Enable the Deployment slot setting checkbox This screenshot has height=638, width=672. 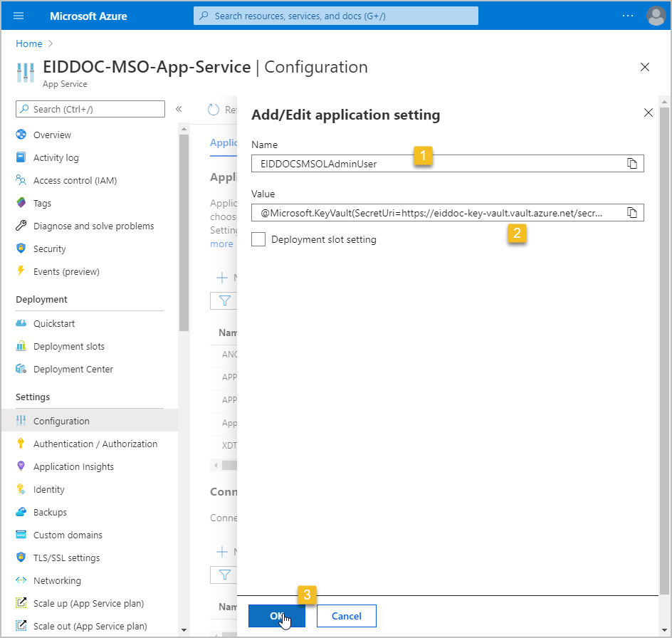(x=259, y=240)
